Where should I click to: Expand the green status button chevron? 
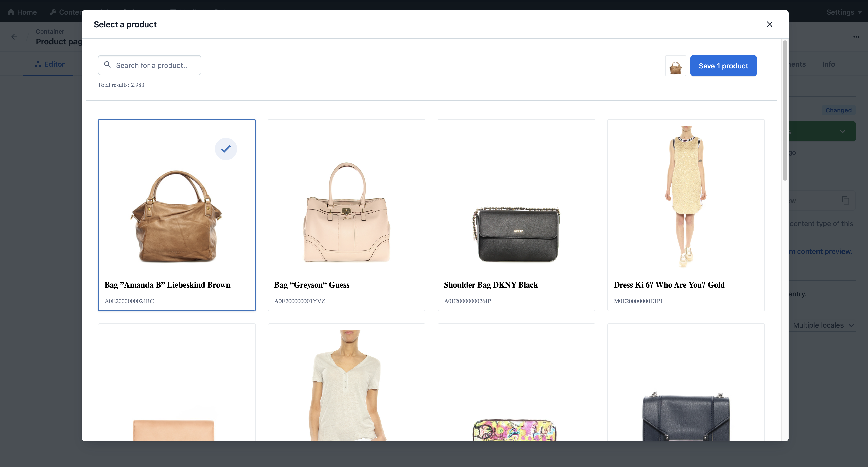[x=843, y=132]
